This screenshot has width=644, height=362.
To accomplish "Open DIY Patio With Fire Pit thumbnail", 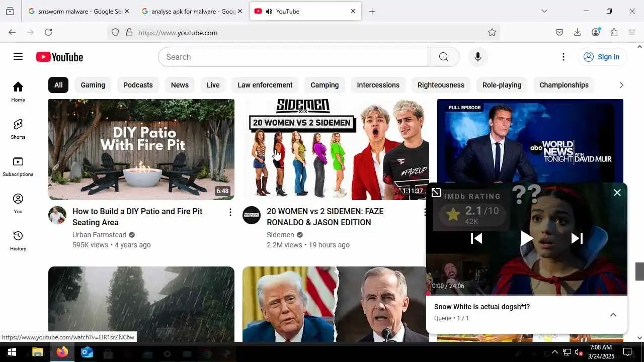I will tap(141, 149).
